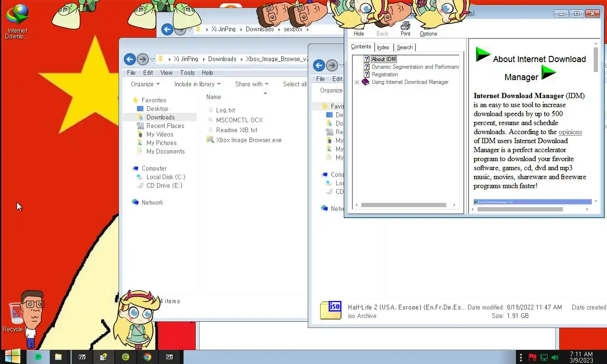
Task: Click the Hide button in help toolbar
Action: (x=359, y=34)
